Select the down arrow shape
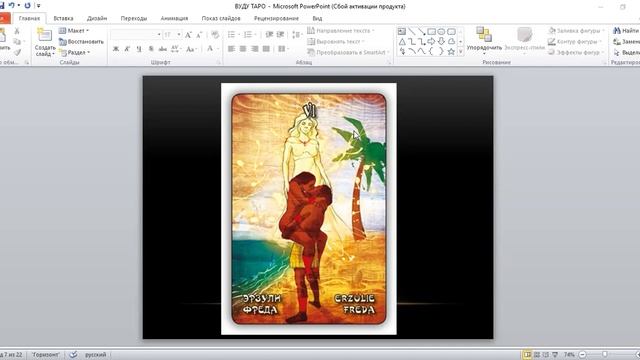Image resolution: width=640 pixels, height=360 pixels. (441, 42)
